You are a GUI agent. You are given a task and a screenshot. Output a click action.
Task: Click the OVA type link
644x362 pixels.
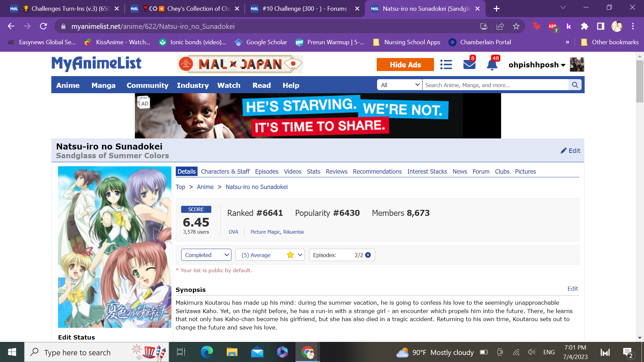click(x=233, y=232)
